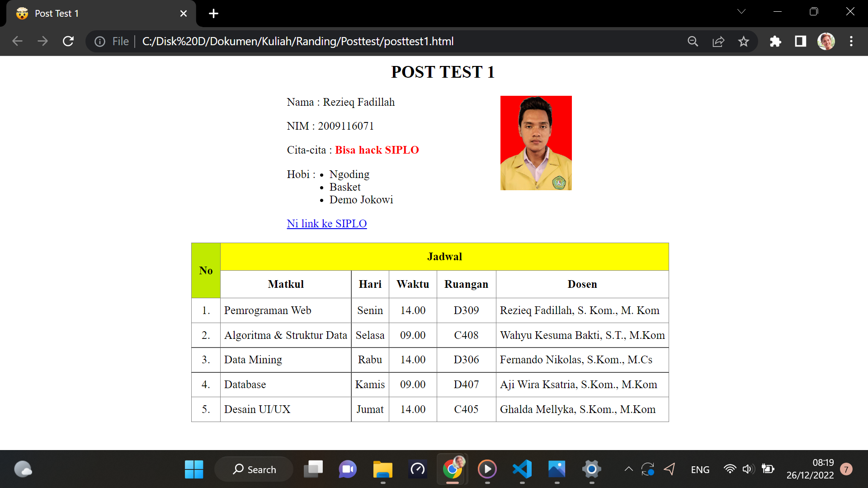The height and width of the screenshot is (488, 868).
Task: Launch Media Player from the taskbar
Action: (487, 469)
